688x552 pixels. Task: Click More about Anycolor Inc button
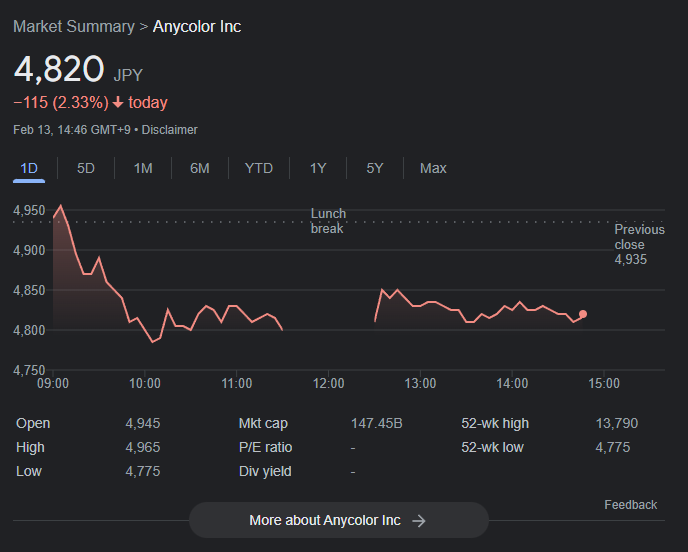[x=339, y=520]
